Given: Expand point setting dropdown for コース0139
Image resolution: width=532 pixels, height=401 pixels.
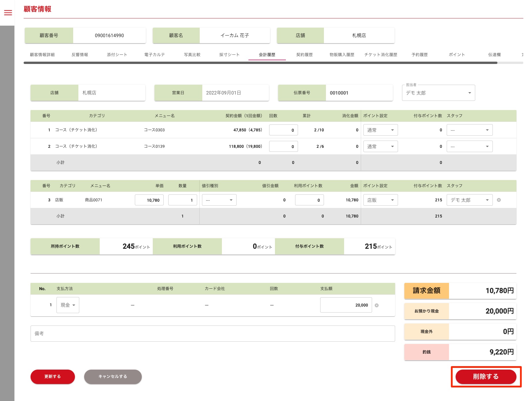Looking at the screenshot, I should pos(380,147).
